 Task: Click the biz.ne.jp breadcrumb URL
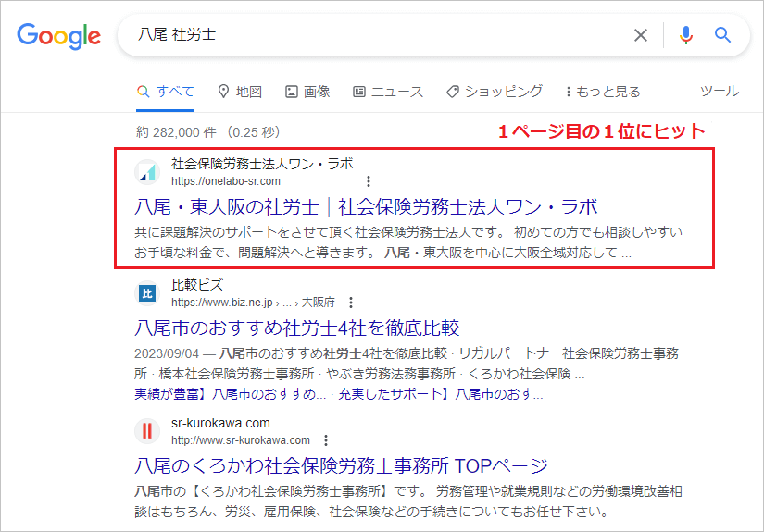coord(253,303)
